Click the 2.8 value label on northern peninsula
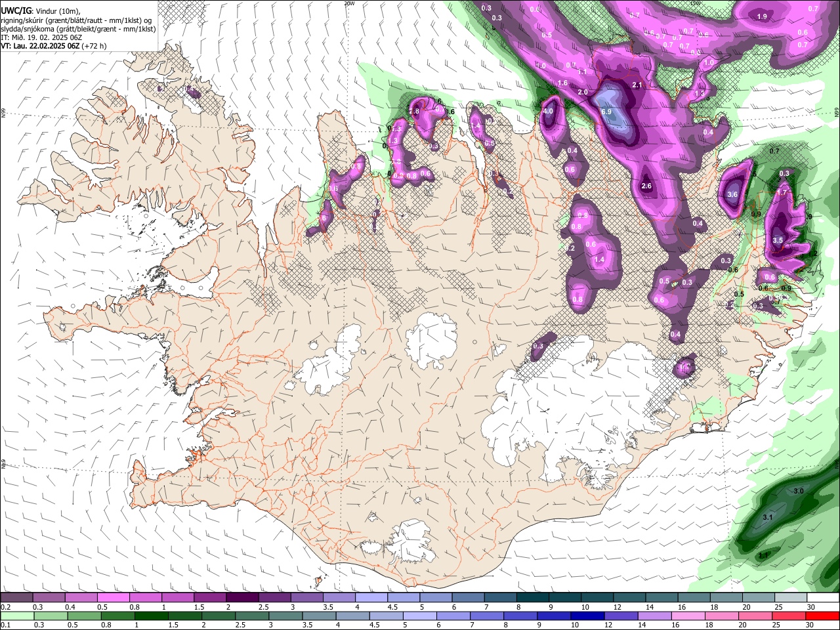The height and width of the screenshot is (630, 840). (x=414, y=112)
